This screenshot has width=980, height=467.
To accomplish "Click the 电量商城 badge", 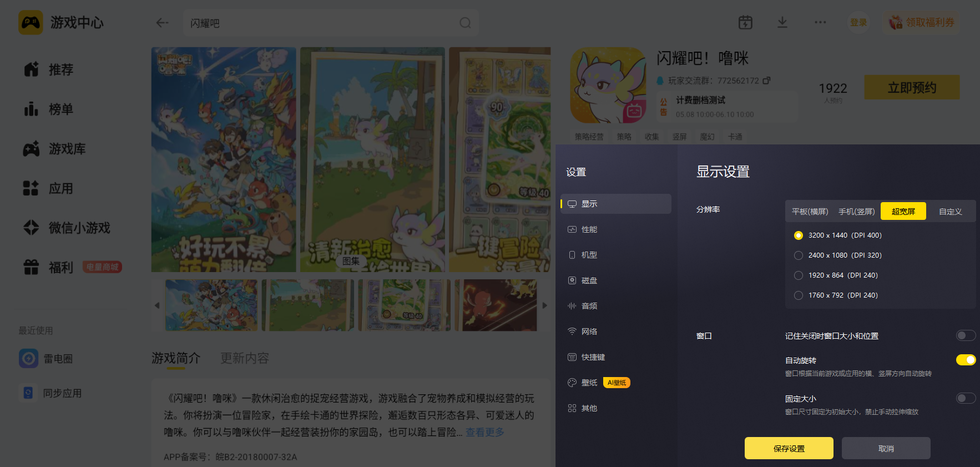I will pyautogui.click(x=102, y=267).
